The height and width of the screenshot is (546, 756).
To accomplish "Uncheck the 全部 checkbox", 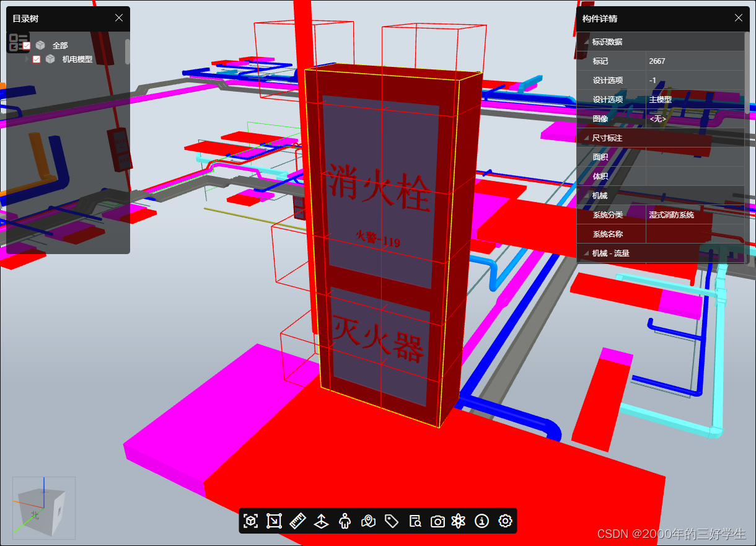I will click(27, 45).
